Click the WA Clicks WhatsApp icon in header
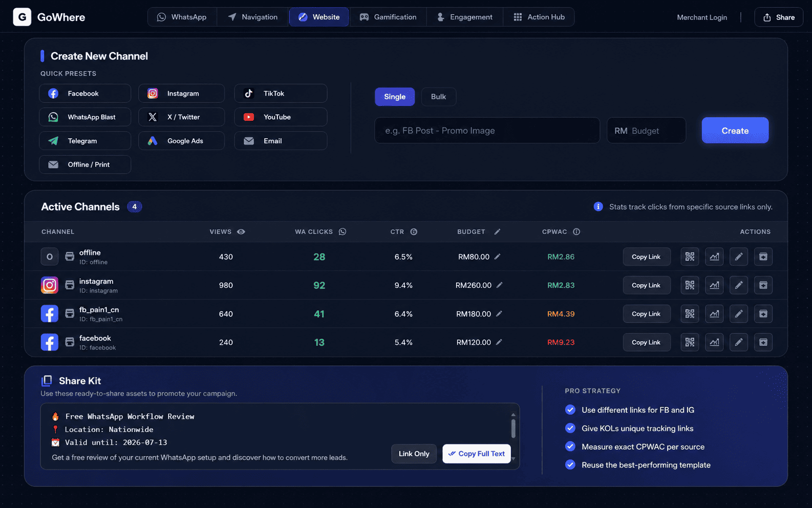Image resolution: width=812 pixels, height=508 pixels. [x=343, y=231]
